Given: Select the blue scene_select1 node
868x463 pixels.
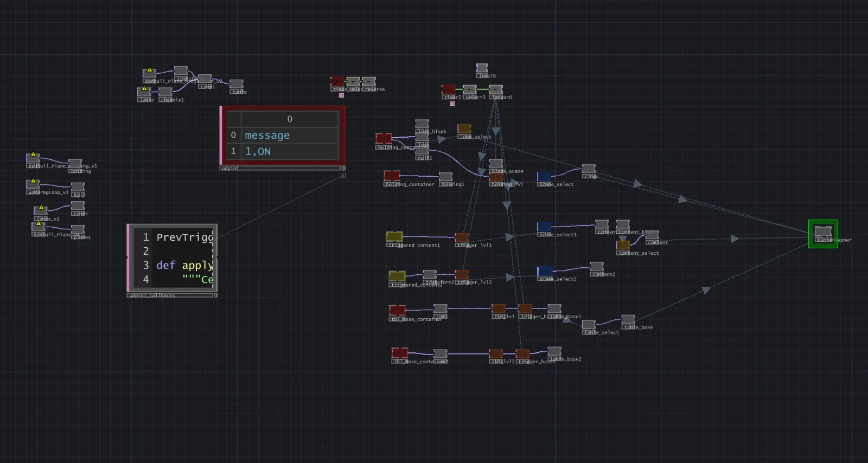Looking at the screenshot, I should click(544, 227).
